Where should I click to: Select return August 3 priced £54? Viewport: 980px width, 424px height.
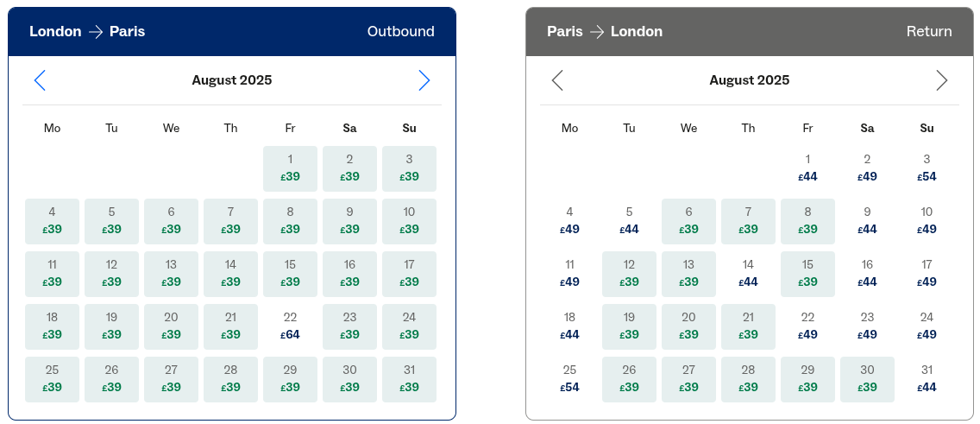pyautogui.click(x=927, y=168)
